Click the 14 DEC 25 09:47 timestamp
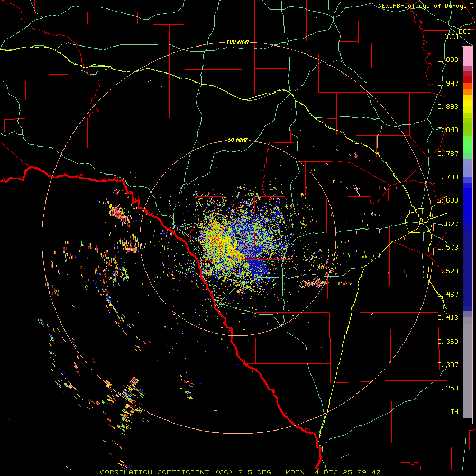Viewport: 476px width, 476px height. [x=345, y=472]
